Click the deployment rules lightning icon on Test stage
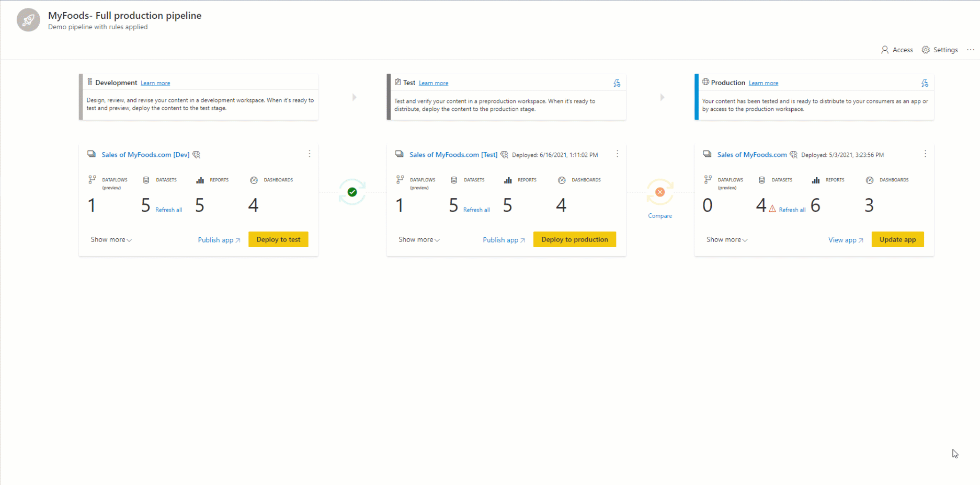Image resolution: width=980 pixels, height=485 pixels. [x=617, y=83]
